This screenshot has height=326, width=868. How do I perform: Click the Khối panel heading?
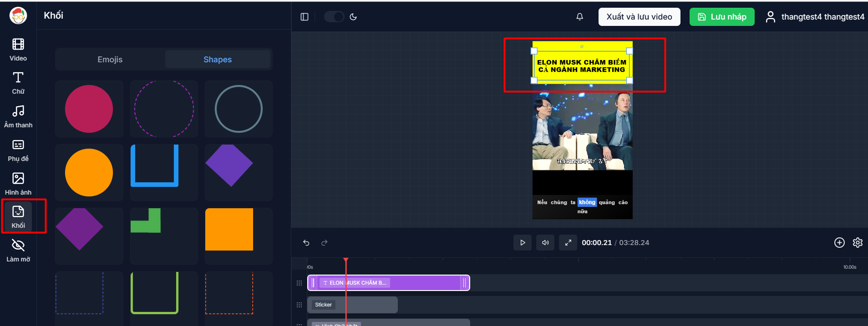coord(53,15)
